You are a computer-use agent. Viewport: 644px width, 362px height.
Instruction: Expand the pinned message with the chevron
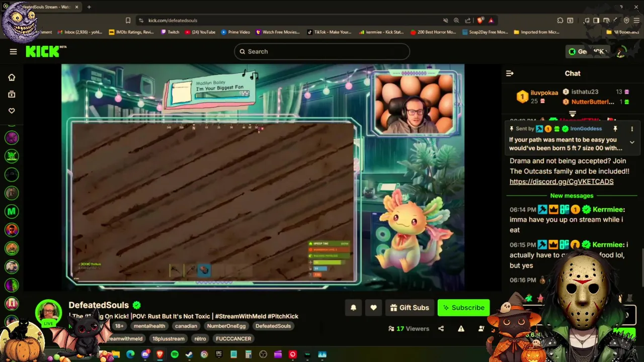(632, 142)
